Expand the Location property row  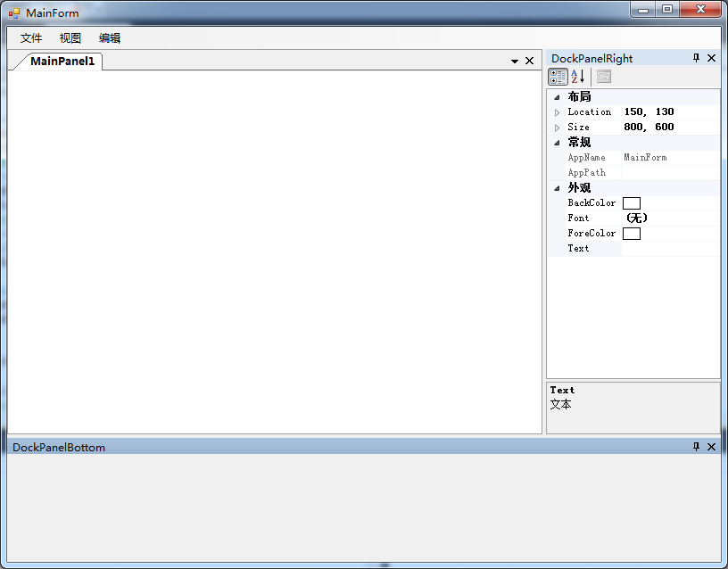pyautogui.click(x=557, y=111)
